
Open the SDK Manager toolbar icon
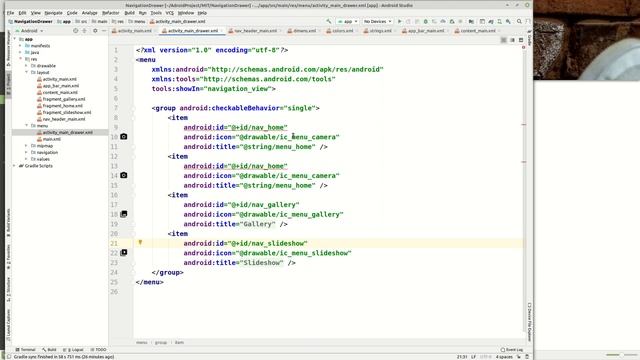508,21
